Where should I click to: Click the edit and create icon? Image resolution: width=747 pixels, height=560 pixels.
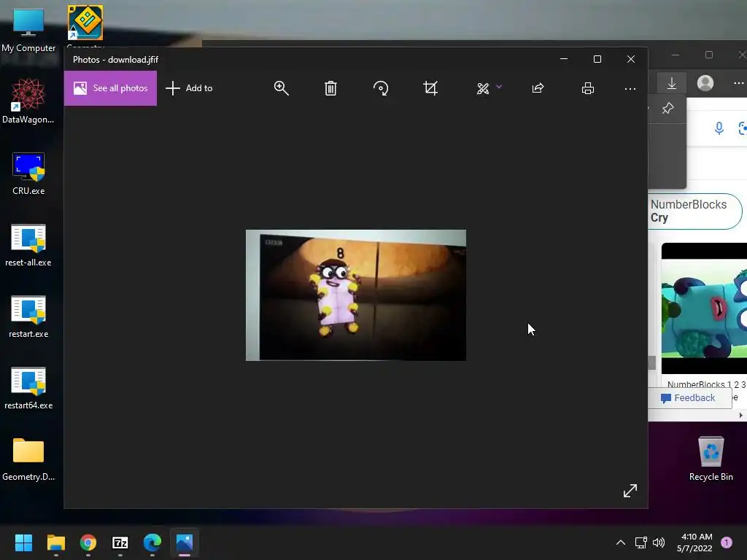(483, 88)
